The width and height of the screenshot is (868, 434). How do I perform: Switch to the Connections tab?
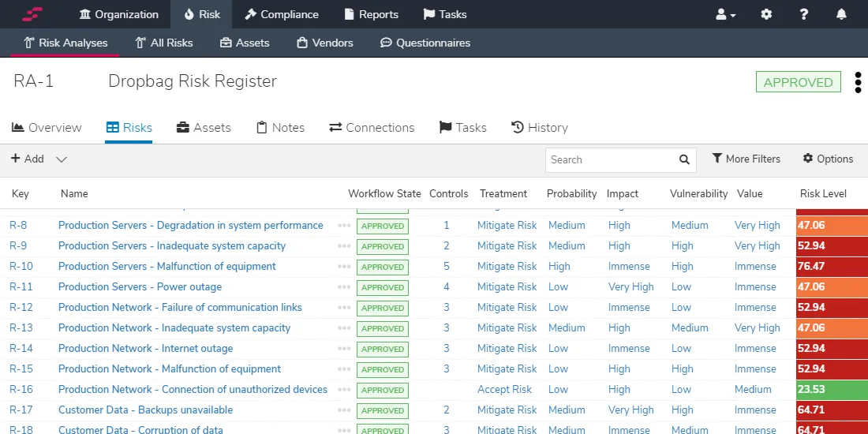(372, 127)
